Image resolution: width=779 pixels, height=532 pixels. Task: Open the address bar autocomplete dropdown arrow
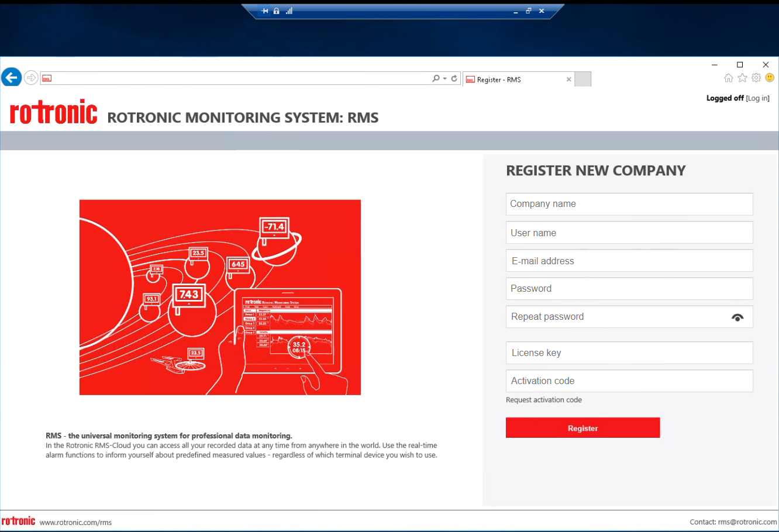coord(445,78)
